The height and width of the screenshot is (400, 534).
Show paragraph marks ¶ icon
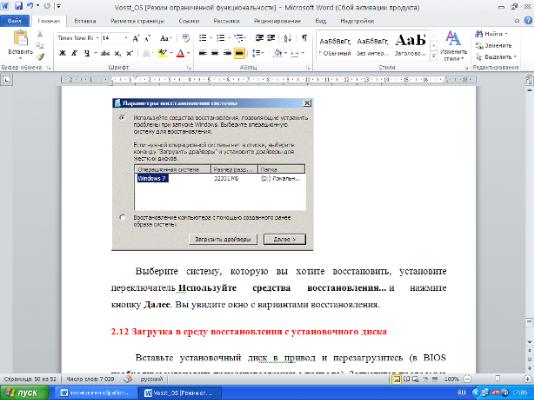[x=304, y=38]
